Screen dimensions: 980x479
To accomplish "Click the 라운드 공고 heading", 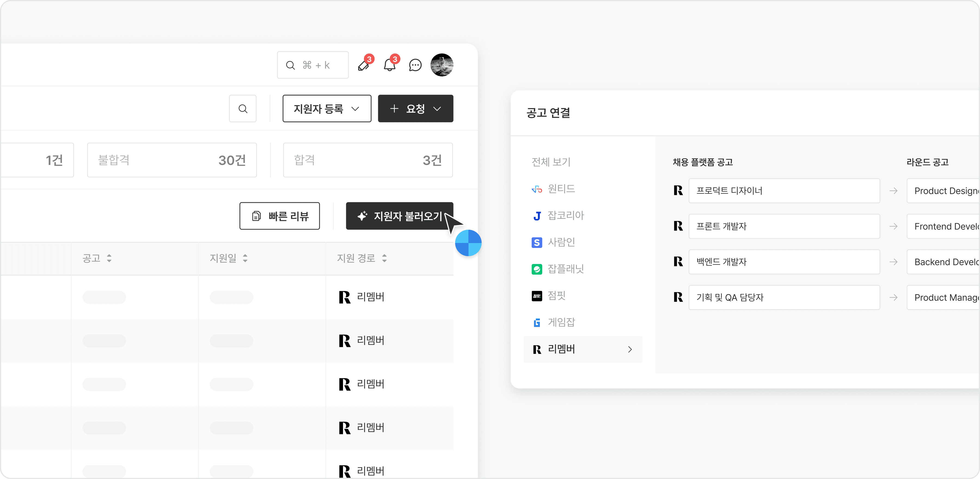I will (x=927, y=162).
